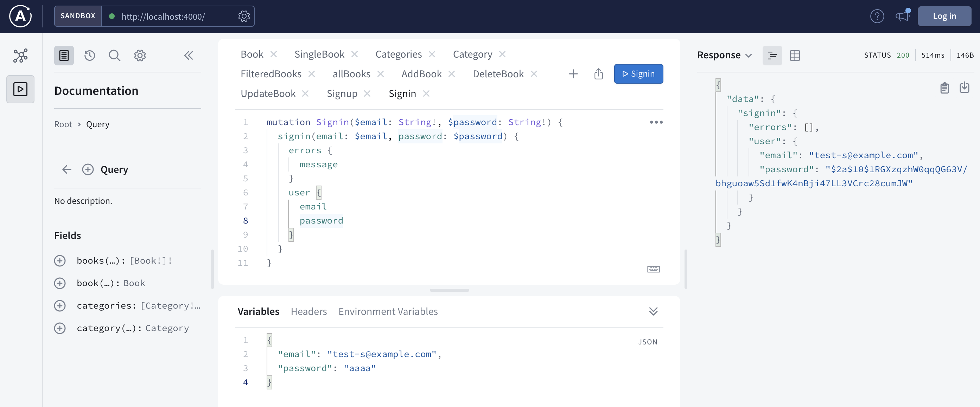Select the Documentation panel icon

click(x=64, y=56)
